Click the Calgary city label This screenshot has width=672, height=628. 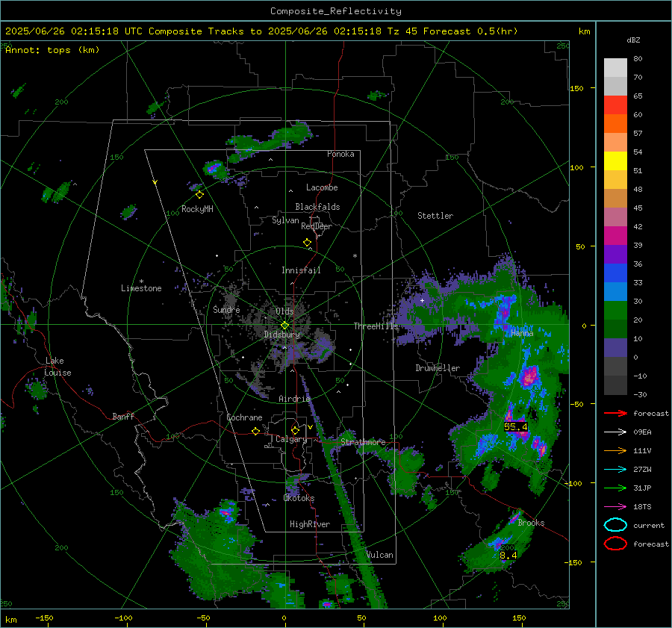pyautogui.click(x=291, y=439)
